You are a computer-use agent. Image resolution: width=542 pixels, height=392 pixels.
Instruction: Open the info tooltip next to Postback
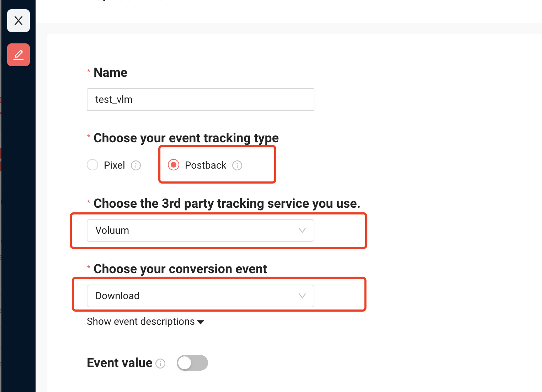coord(237,165)
